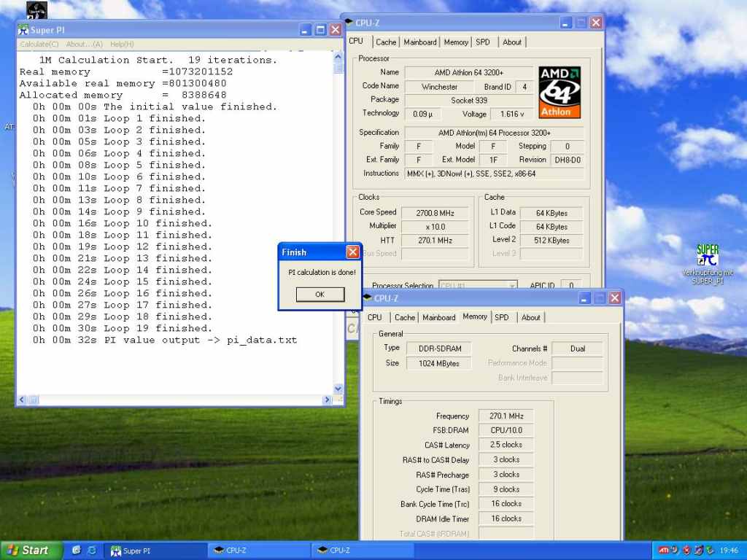This screenshot has width=747, height=560.
Task: Click OK in the Finish dialog
Action: coord(320,295)
